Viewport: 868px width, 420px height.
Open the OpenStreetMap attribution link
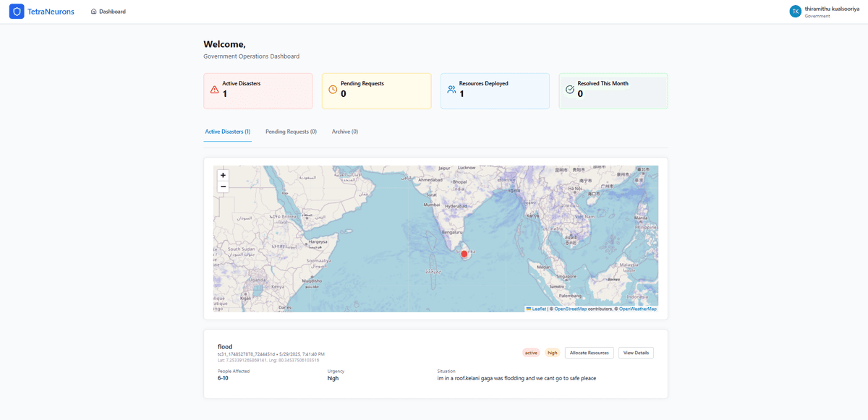(571, 309)
